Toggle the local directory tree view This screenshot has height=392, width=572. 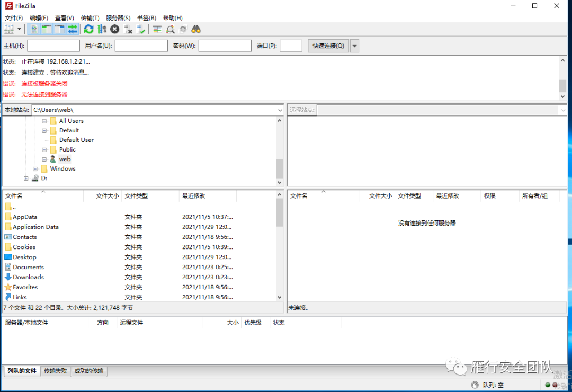pos(46,29)
